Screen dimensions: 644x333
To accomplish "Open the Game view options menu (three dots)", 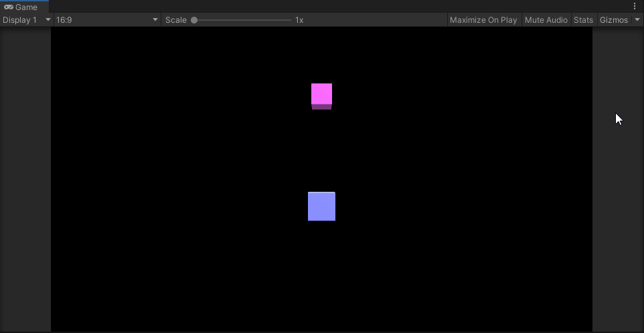I will [x=635, y=6].
